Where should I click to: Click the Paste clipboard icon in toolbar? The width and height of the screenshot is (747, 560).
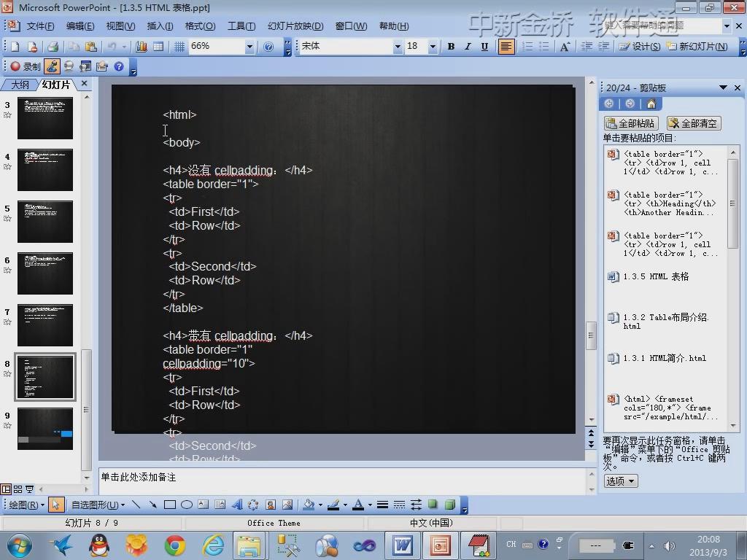(x=90, y=47)
